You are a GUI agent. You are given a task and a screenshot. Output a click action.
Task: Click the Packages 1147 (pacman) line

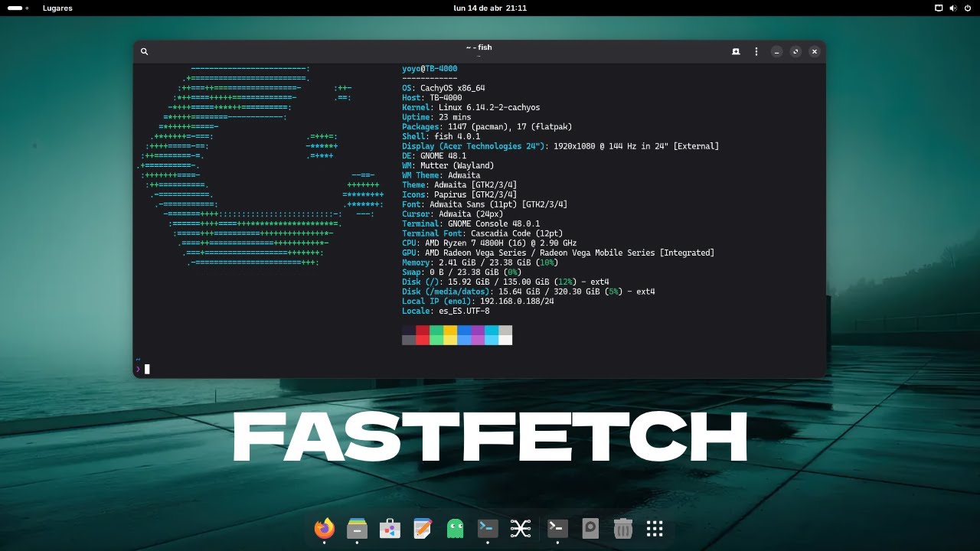pyautogui.click(x=487, y=127)
